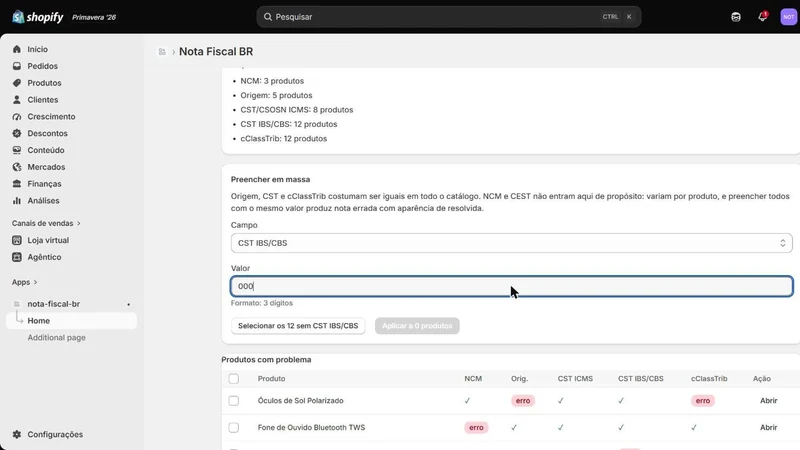Toggle the select-all products checkbox
Image resolution: width=800 pixels, height=450 pixels.
(x=234, y=379)
